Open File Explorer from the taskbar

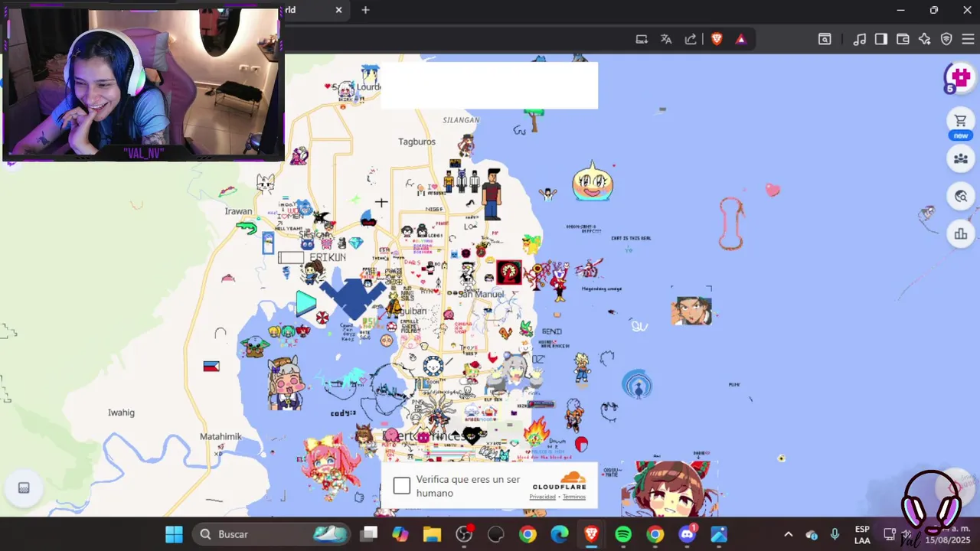pos(432,534)
